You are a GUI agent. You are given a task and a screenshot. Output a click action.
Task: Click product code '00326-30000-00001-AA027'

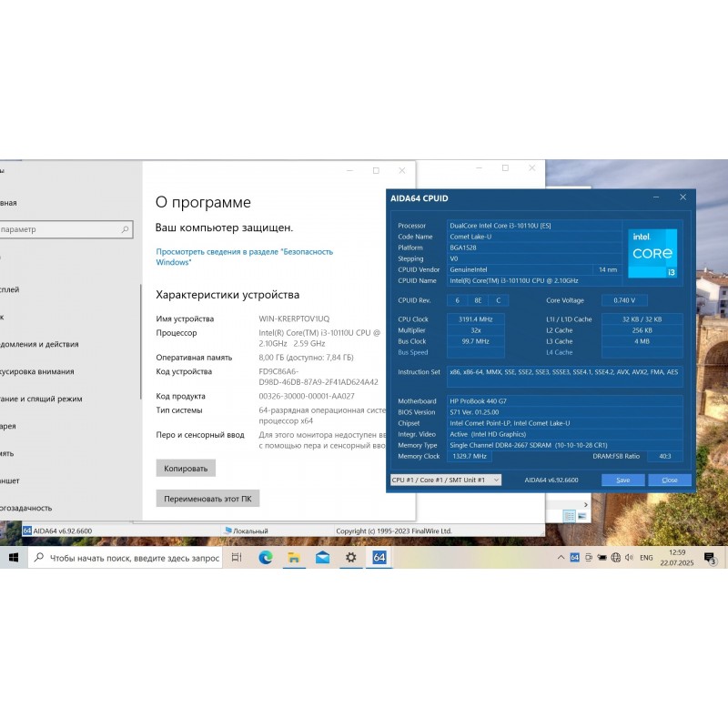(307, 396)
